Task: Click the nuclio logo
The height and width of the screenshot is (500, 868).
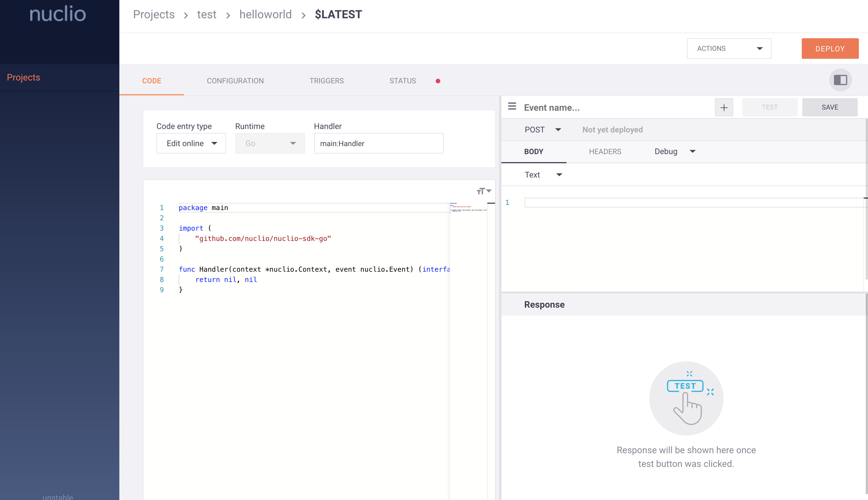Action: click(x=58, y=14)
